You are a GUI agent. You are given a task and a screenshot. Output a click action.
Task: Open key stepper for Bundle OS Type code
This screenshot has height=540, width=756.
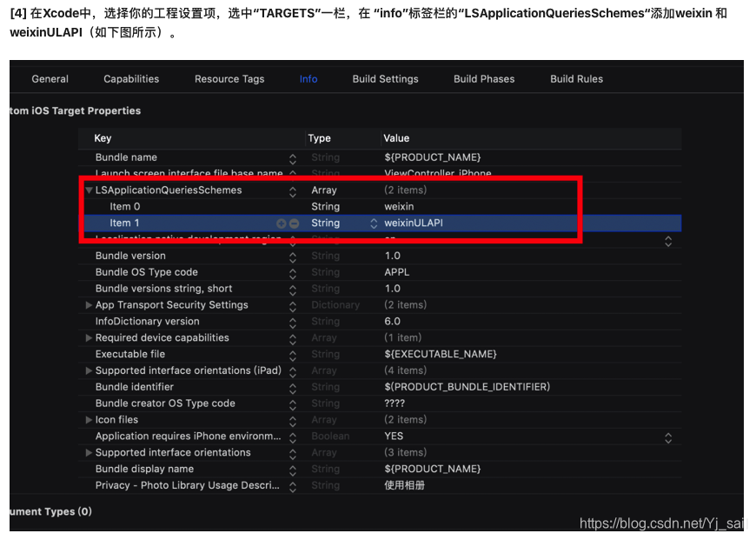293,274
